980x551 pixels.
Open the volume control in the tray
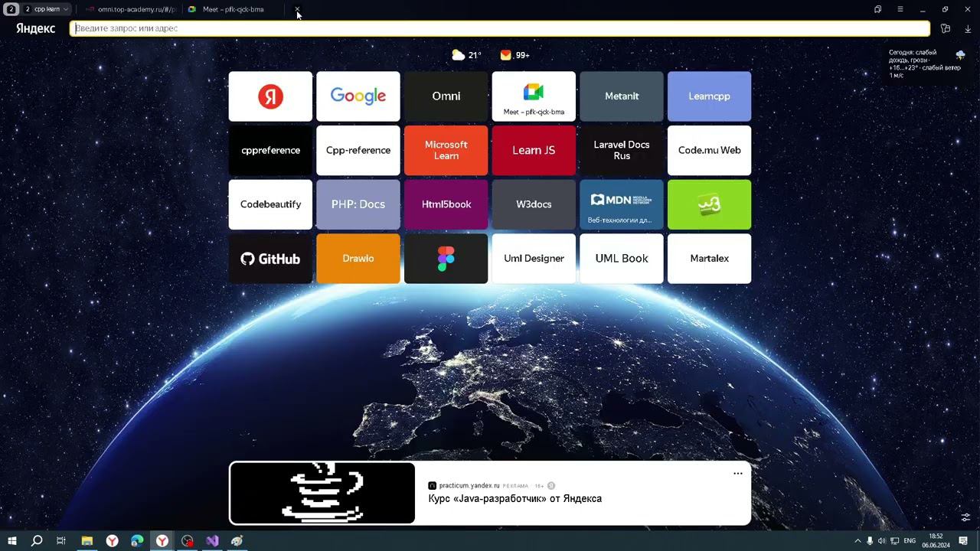pos(882,541)
